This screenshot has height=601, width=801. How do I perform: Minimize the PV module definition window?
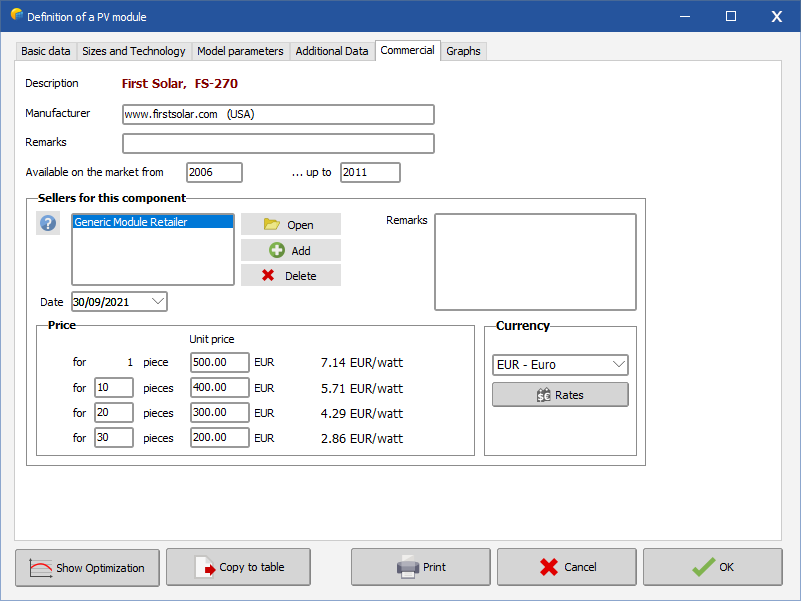685,16
